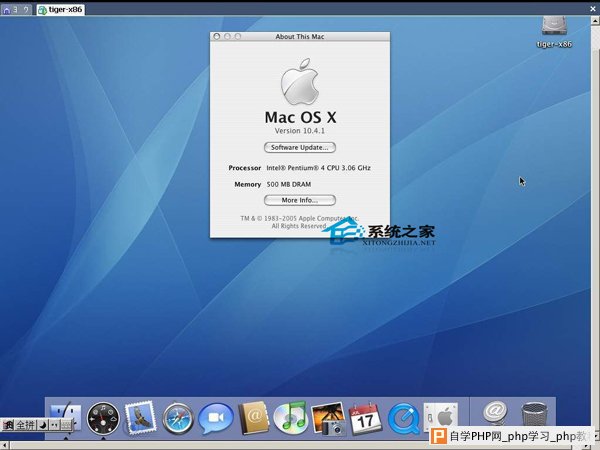This screenshot has width=600, height=450.
Task: Click the About This Mac title bar
Action: click(x=300, y=36)
